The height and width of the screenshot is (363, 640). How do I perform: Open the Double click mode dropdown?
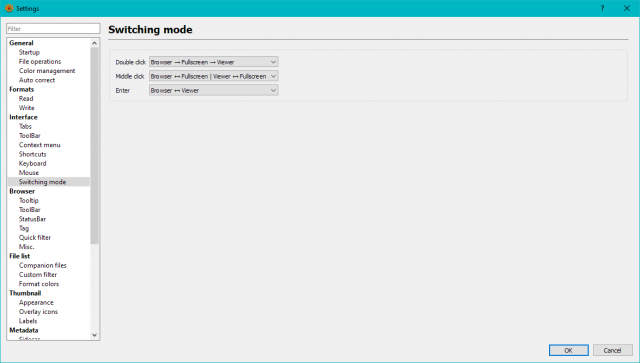(x=213, y=62)
